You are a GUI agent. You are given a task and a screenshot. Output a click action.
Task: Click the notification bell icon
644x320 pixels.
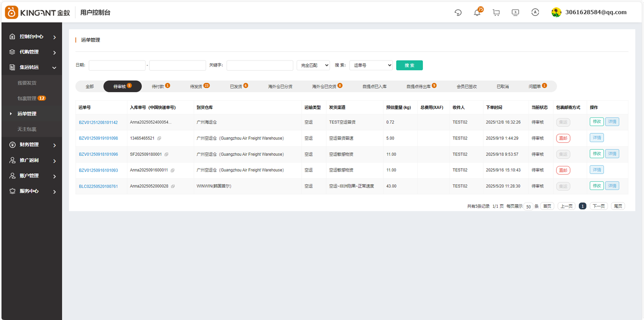click(477, 13)
